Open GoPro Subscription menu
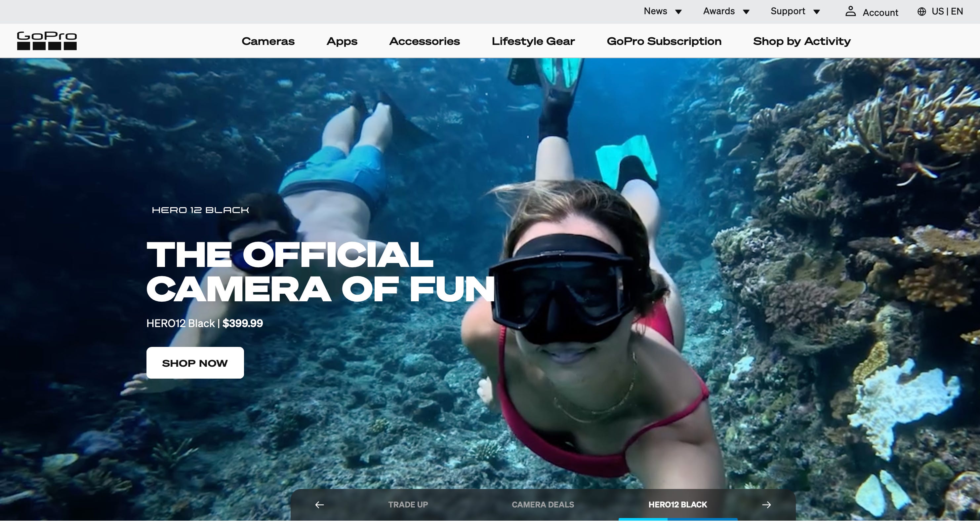 pyautogui.click(x=664, y=41)
